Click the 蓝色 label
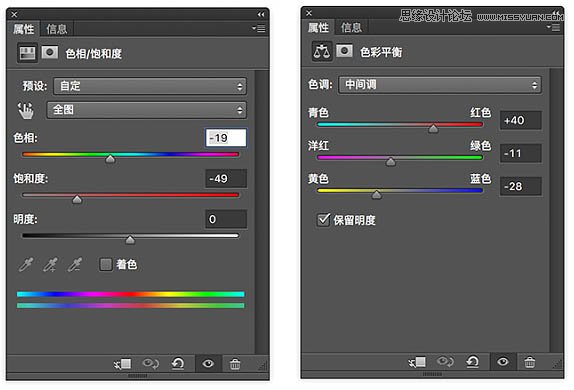 480,179
